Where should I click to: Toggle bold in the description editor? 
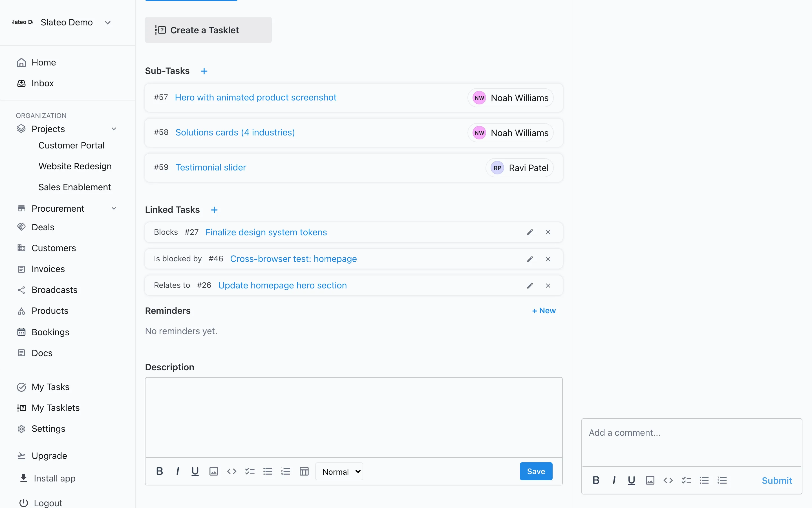tap(160, 471)
